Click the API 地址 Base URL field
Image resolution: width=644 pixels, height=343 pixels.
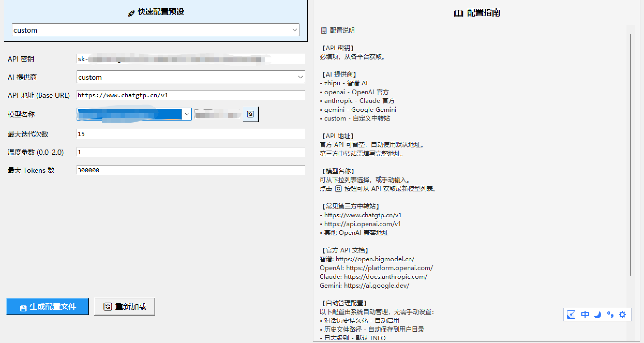pos(191,95)
